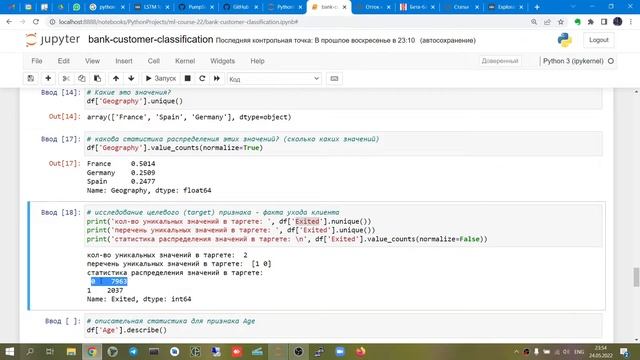Rename notebook title bank-customer-classification
Image resolution: width=640 pixels, height=360 pixels.
click(151, 40)
